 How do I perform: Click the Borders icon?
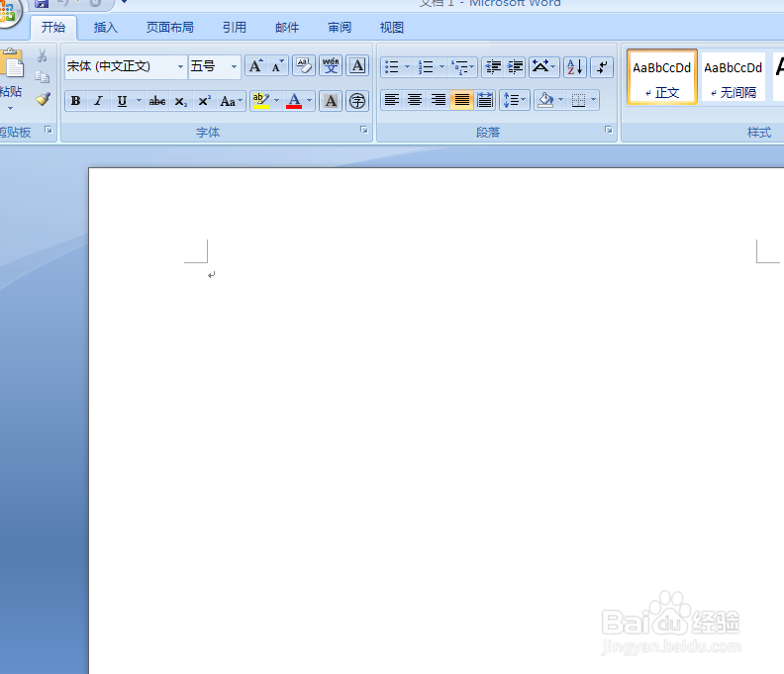(x=578, y=100)
